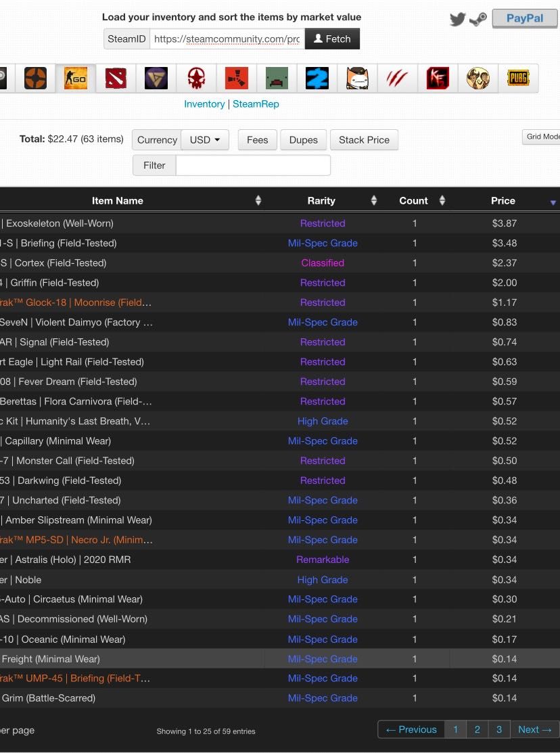Click the Exoskeleton (Well-Worn) row
Viewport: 560px width, 753px height.
[280, 223]
